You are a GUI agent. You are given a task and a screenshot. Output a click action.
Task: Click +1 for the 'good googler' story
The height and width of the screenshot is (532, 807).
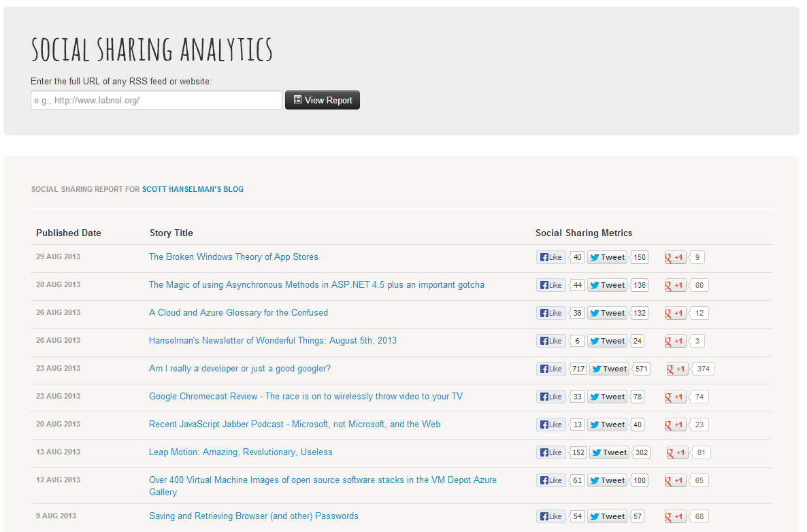[677, 369]
